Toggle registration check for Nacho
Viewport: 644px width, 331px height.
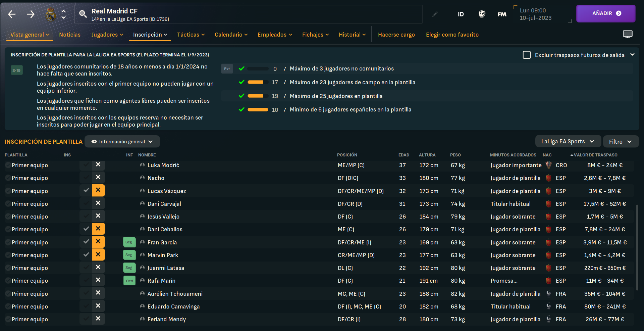click(86, 178)
